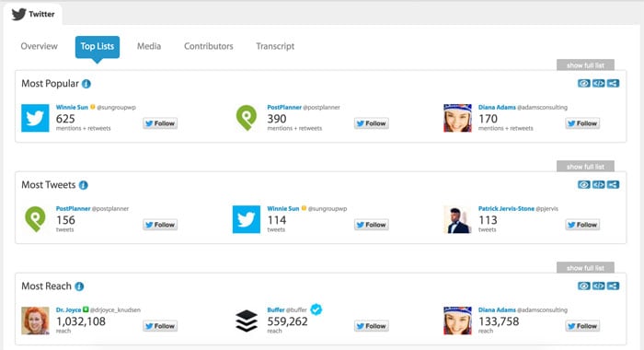Click the share icon in Most Popular
The height and width of the screenshot is (350, 644).
613,84
